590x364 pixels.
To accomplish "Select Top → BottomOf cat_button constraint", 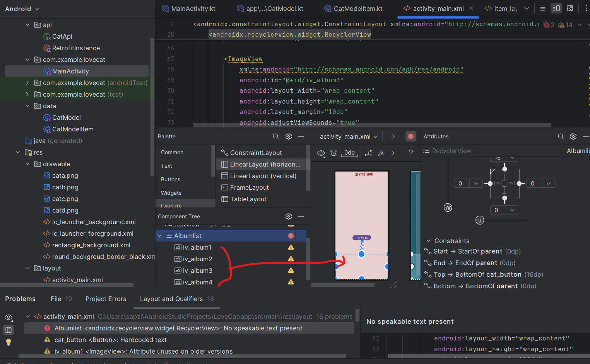I will (484, 274).
